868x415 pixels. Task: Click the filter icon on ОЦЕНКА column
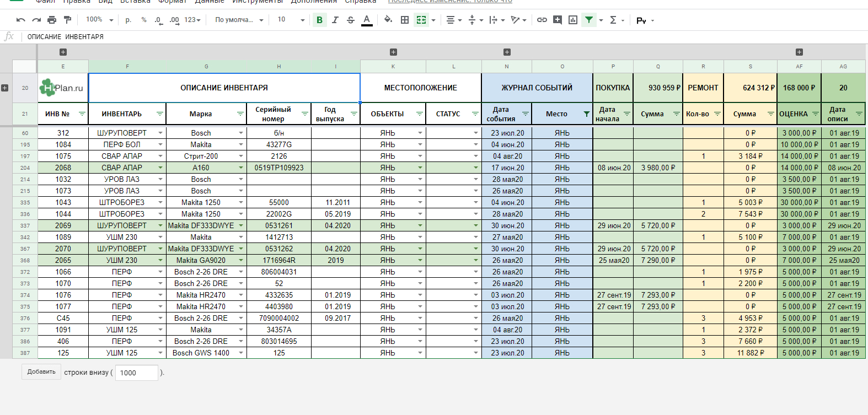click(x=815, y=114)
